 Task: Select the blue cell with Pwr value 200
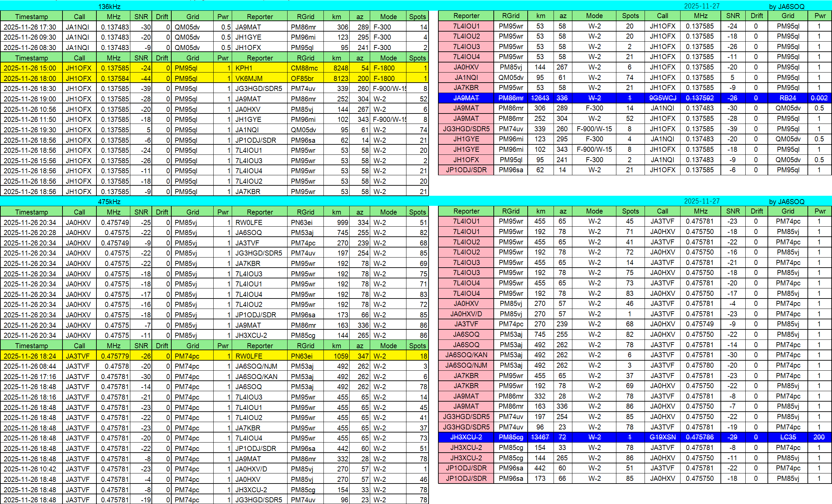[x=819, y=437]
